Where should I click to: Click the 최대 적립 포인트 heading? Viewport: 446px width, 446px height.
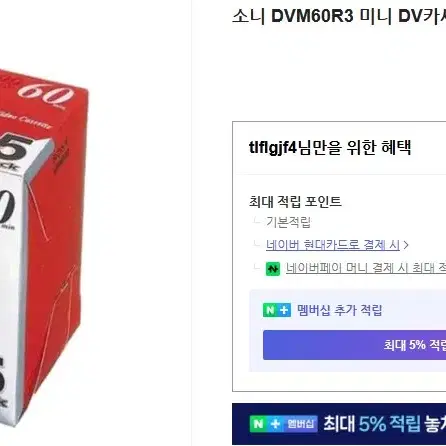click(295, 201)
